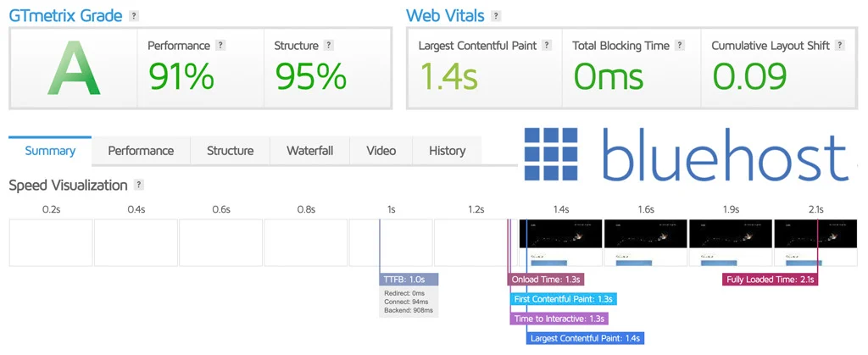Select the blank 0.2s filmstrip frame
Image resolution: width=868 pixels, height=355 pixels.
click(51, 242)
